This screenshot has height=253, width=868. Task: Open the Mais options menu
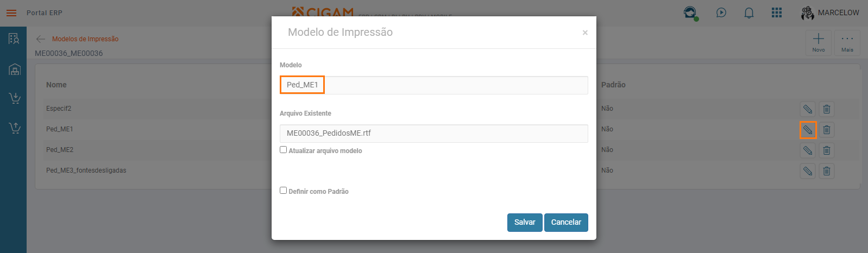pyautogui.click(x=847, y=42)
